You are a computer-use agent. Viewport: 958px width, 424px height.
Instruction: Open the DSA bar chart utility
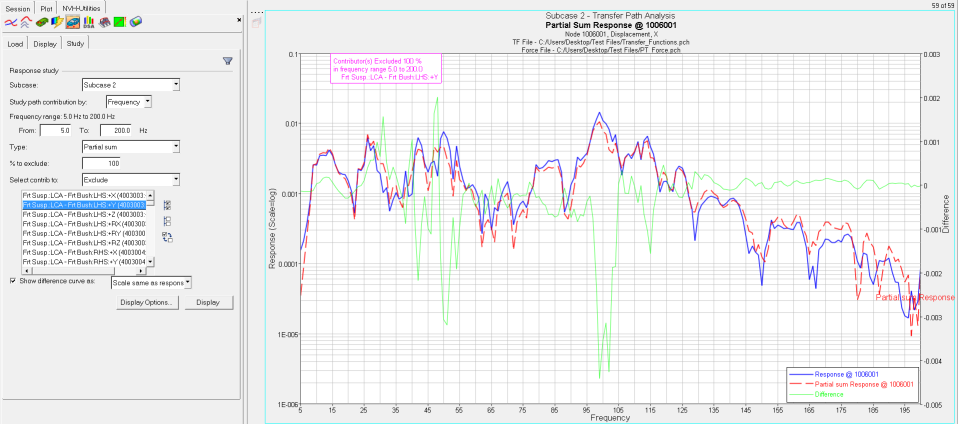coord(89,23)
